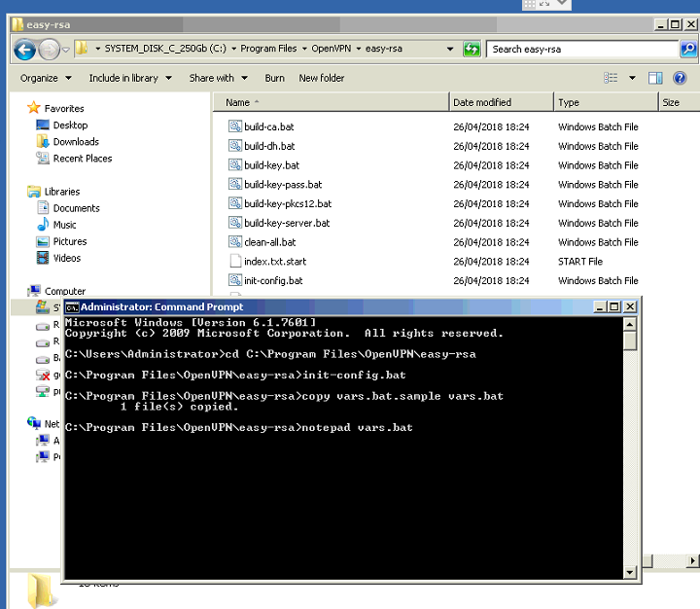700x609 pixels.
Task: Sort files by the Type column header
Action: pyautogui.click(x=569, y=102)
